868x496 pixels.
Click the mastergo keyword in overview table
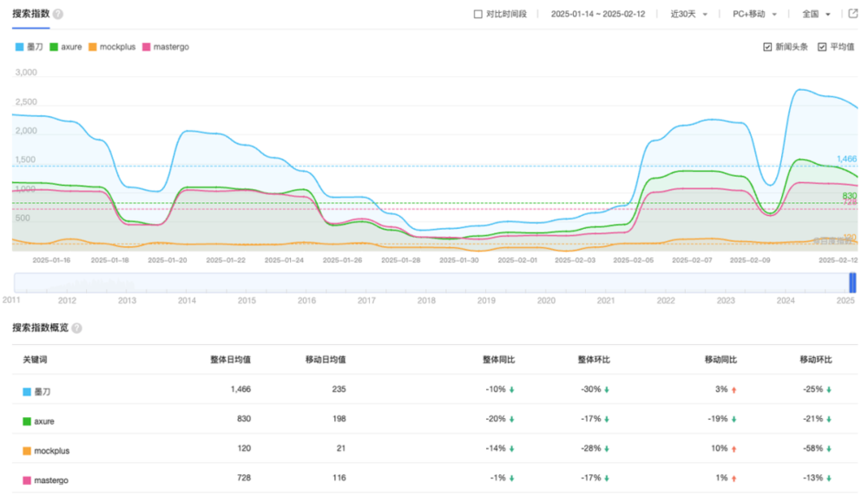point(50,480)
